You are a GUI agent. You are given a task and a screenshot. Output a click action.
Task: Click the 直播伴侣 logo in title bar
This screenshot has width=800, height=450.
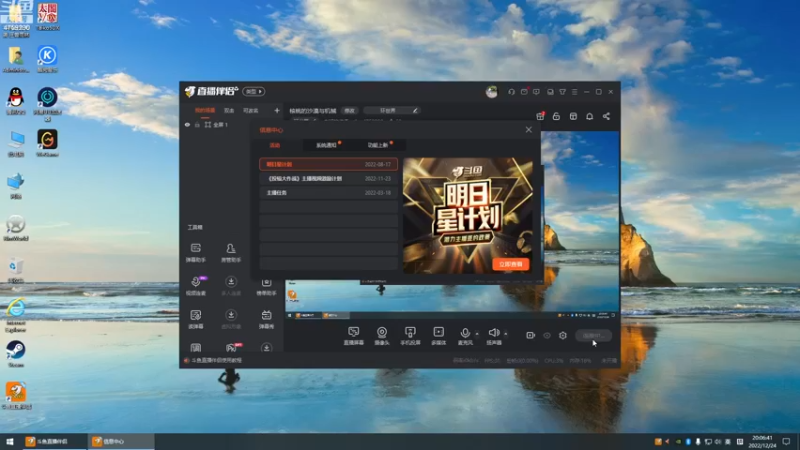212,91
